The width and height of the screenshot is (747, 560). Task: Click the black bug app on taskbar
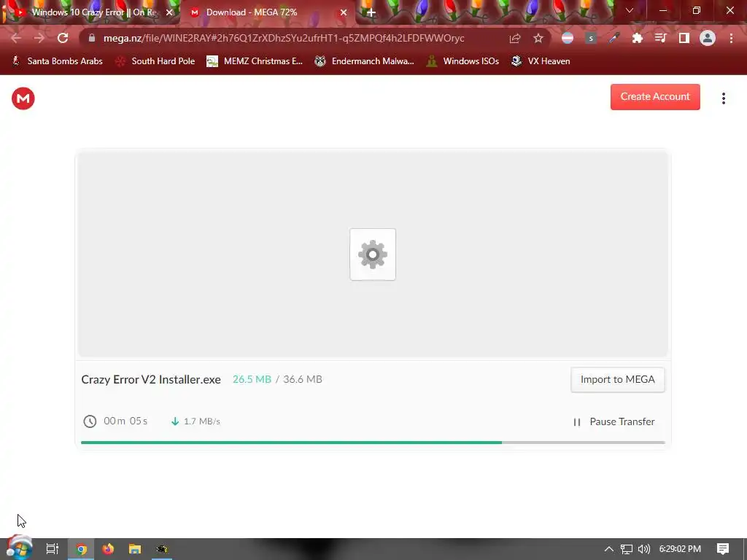coord(162,549)
